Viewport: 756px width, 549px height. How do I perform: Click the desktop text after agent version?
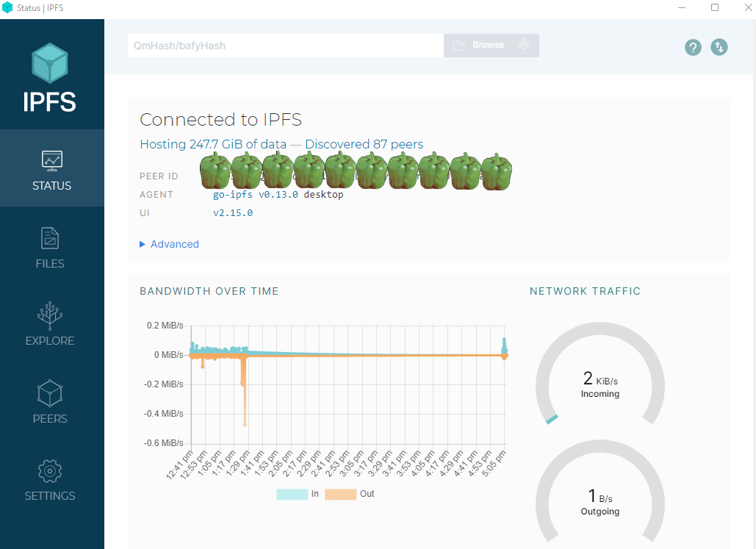[x=323, y=195]
